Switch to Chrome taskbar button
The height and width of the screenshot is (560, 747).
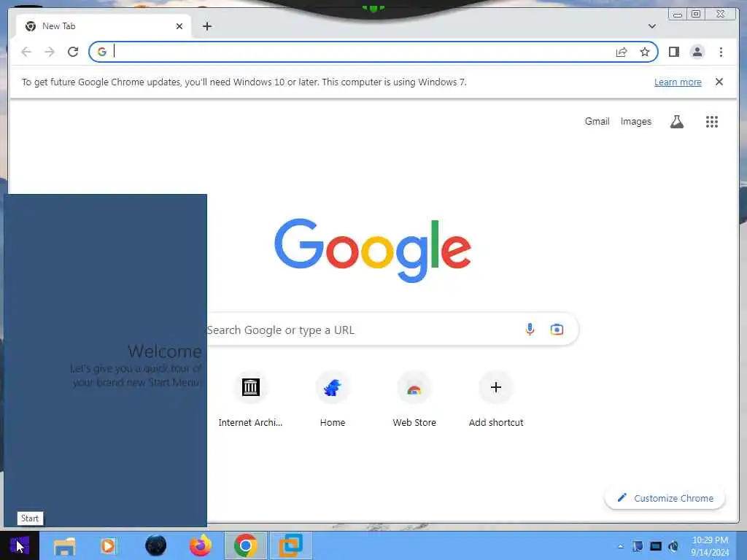246,545
